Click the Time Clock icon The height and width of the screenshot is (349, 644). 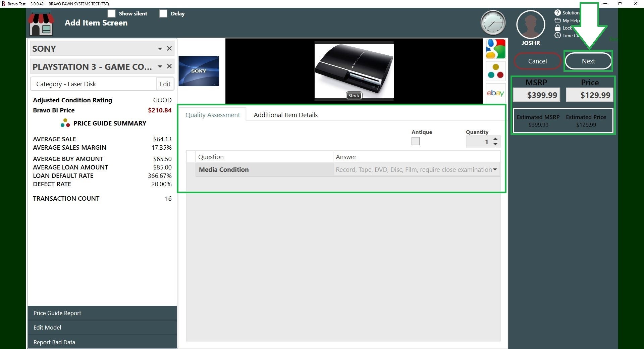557,35
